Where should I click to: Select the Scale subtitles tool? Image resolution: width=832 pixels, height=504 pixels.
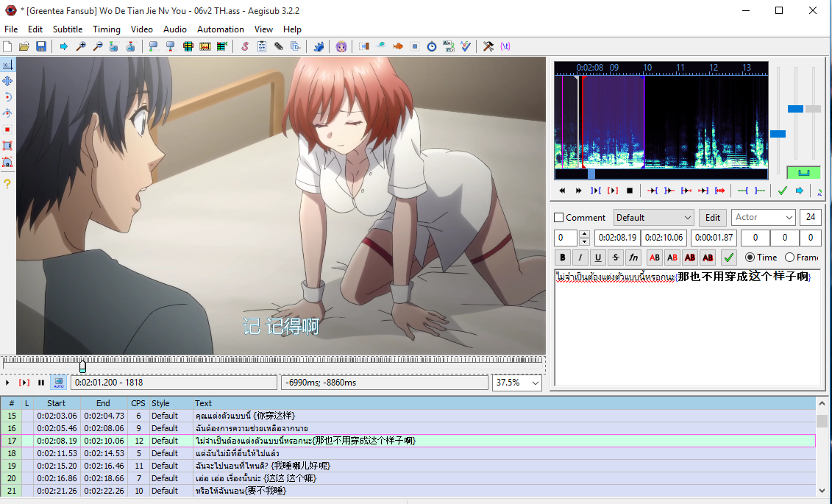click(7, 129)
